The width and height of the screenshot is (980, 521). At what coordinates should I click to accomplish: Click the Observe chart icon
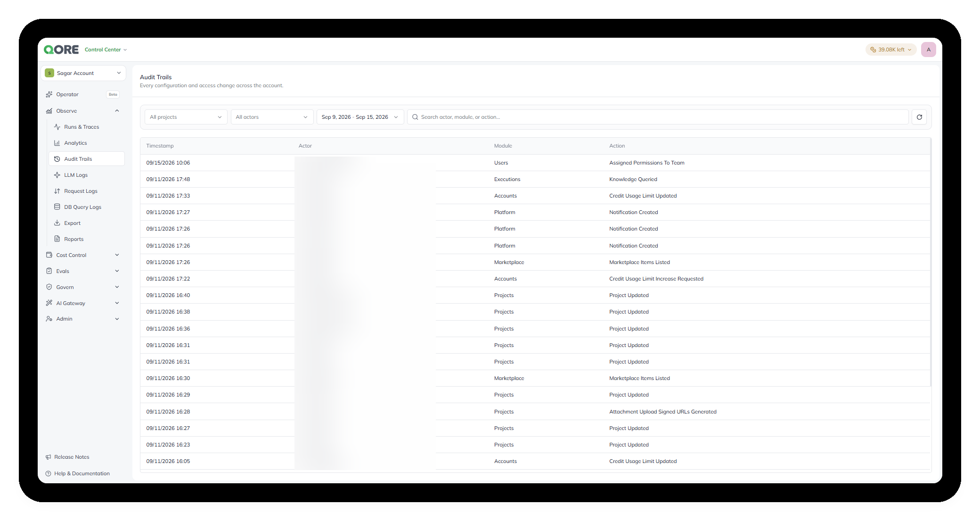(49, 111)
